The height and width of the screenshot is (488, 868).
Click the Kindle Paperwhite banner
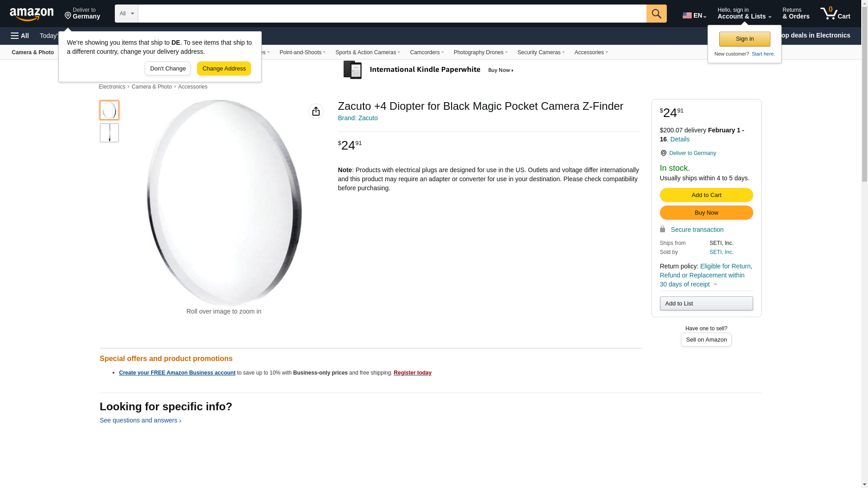[x=429, y=70]
